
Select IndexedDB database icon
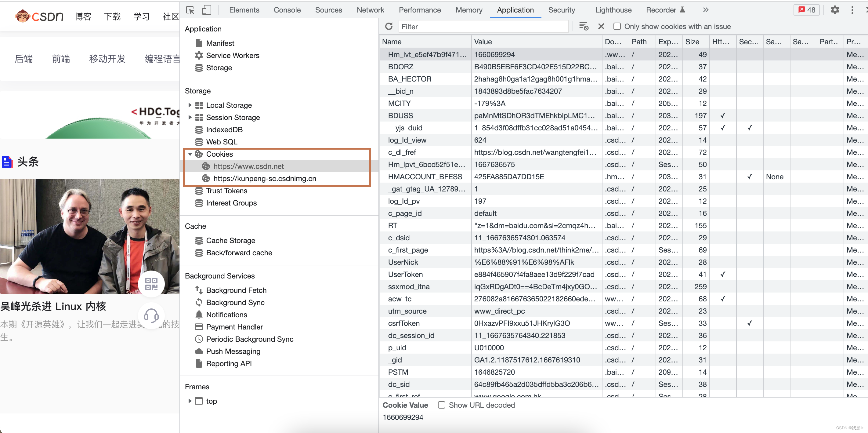point(199,130)
